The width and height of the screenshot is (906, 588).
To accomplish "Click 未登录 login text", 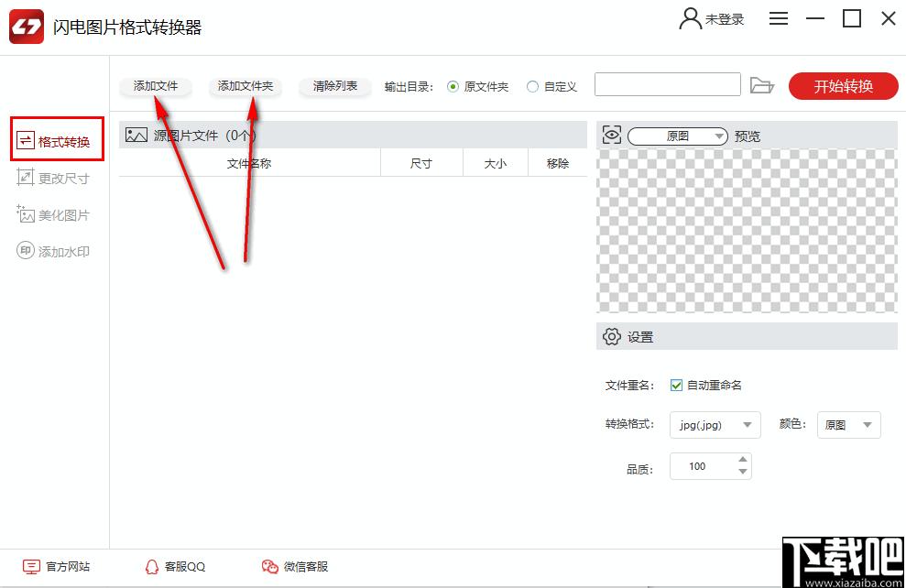I will [725, 19].
